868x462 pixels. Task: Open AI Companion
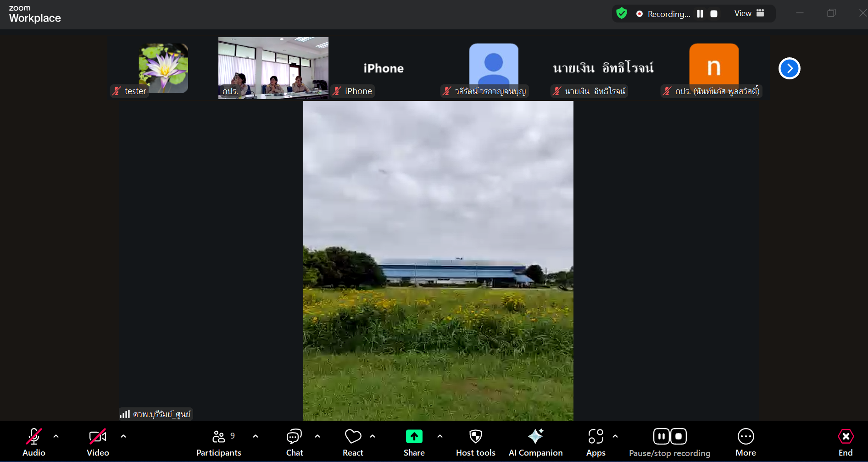(535, 442)
